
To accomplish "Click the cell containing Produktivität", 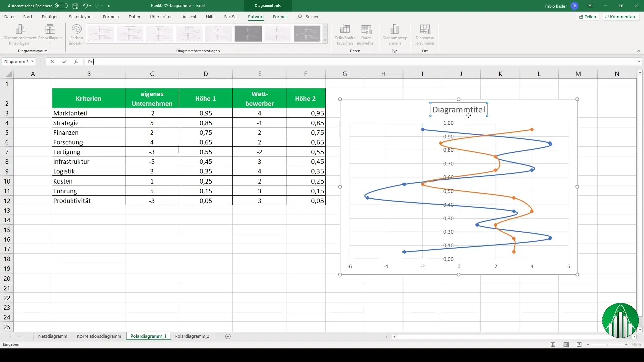I will click(x=89, y=200).
